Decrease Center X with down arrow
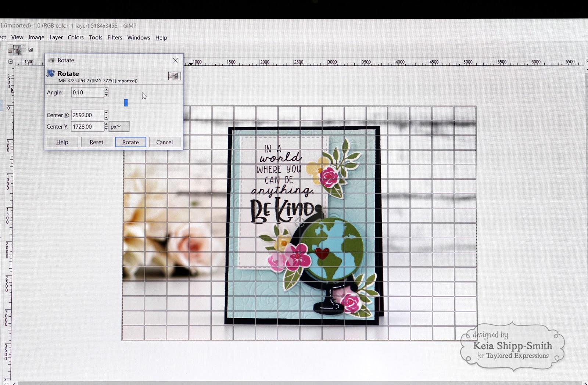This screenshot has width=588, height=385. pos(106,118)
